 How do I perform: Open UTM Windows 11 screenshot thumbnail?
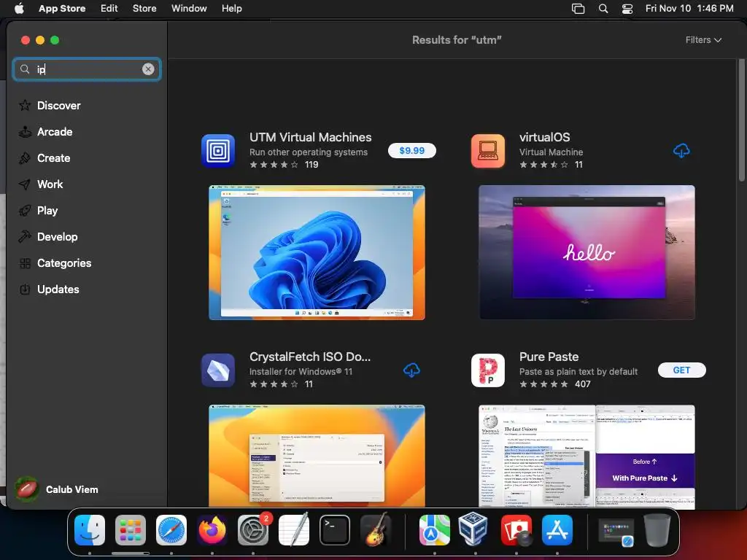[317, 252]
